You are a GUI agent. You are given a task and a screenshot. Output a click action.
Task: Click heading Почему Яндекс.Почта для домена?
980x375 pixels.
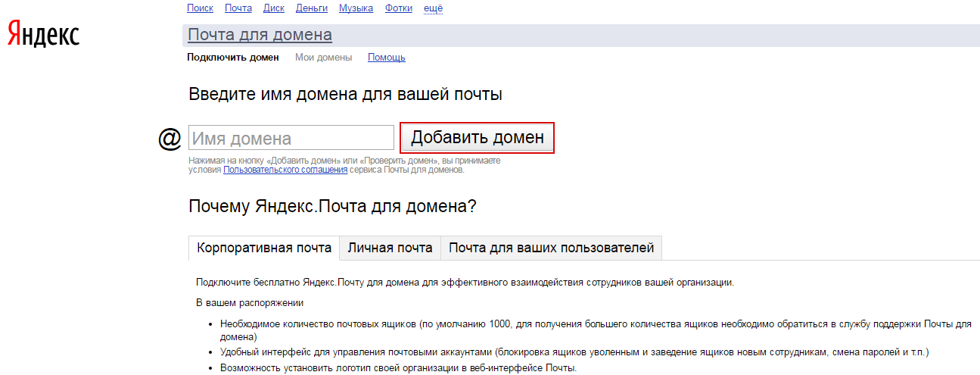[x=332, y=206]
